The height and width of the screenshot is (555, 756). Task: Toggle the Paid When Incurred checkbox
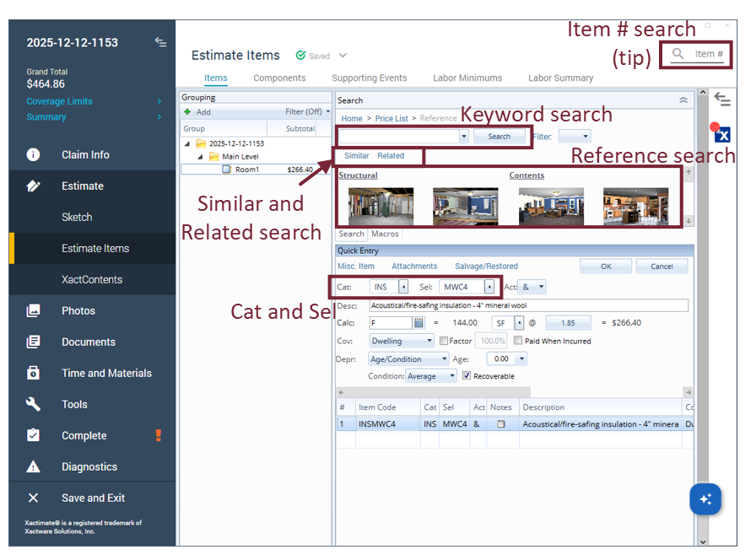(x=517, y=342)
